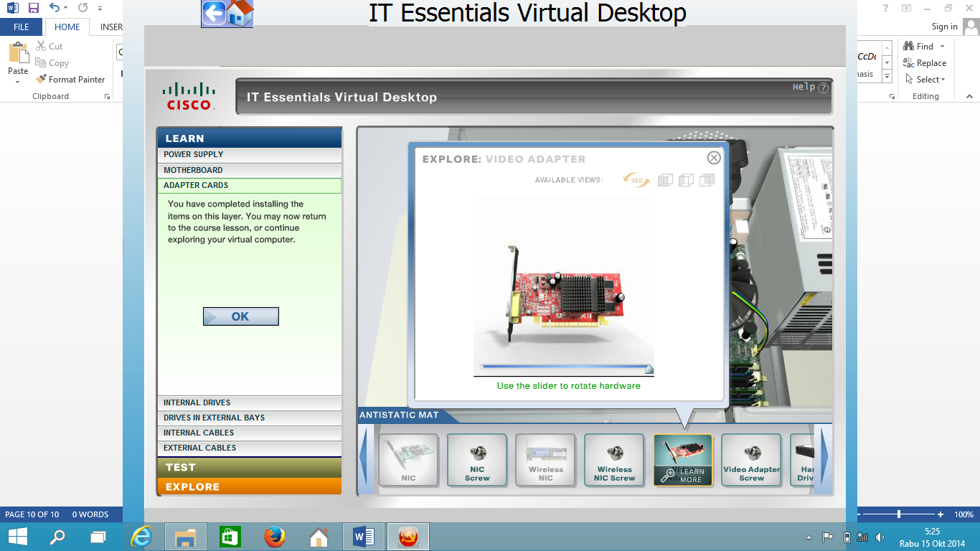
Task: Open Customize Quick Access Toolbar dropdown
Action: tap(100, 9)
